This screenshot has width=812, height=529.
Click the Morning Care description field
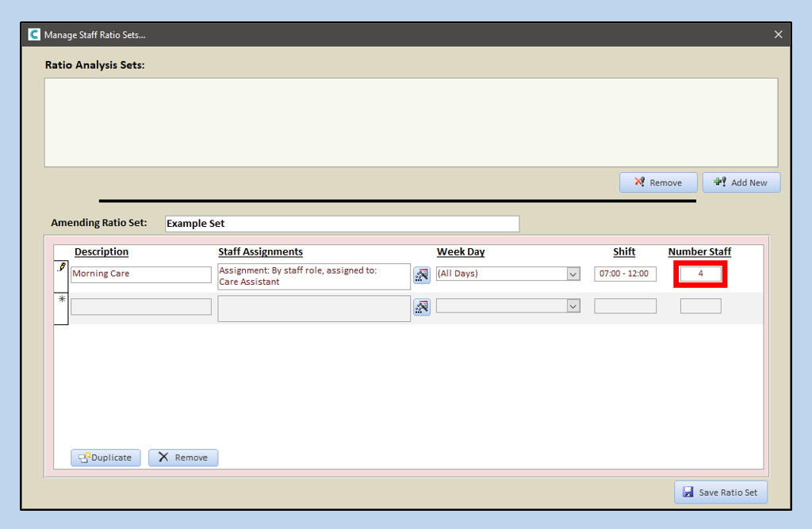141,274
